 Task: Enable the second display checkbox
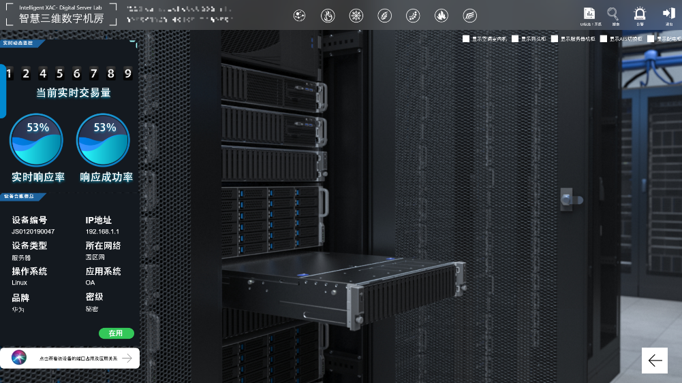pyautogui.click(x=515, y=39)
